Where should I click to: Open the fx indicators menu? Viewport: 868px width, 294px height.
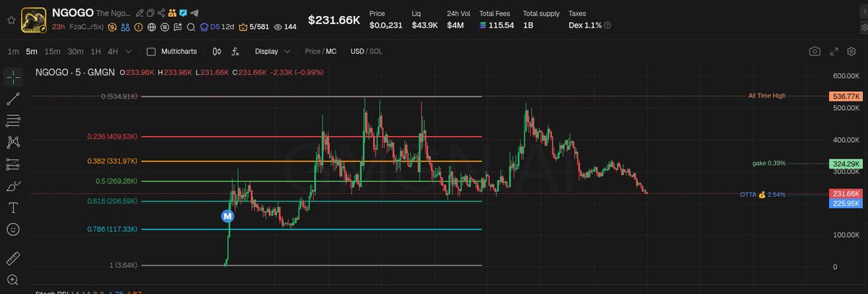point(235,51)
